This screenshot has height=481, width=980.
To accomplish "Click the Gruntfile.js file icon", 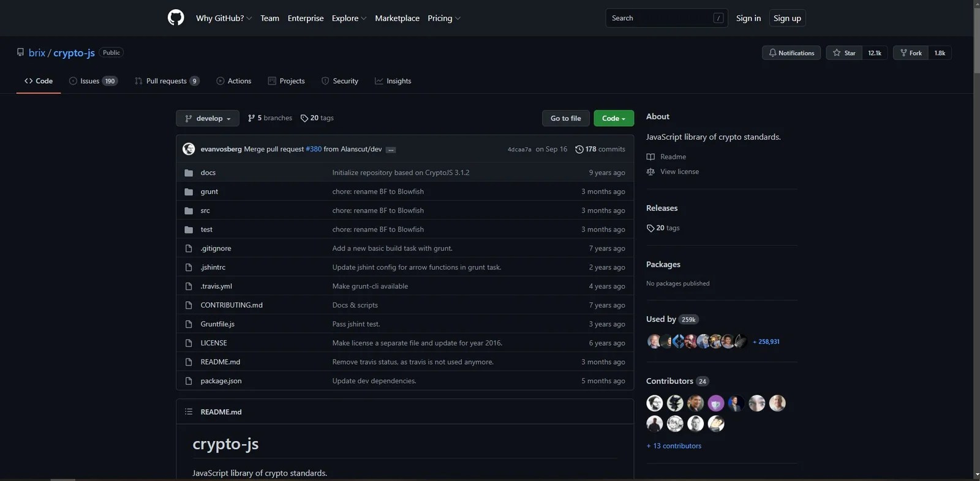I will pyautogui.click(x=189, y=324).
